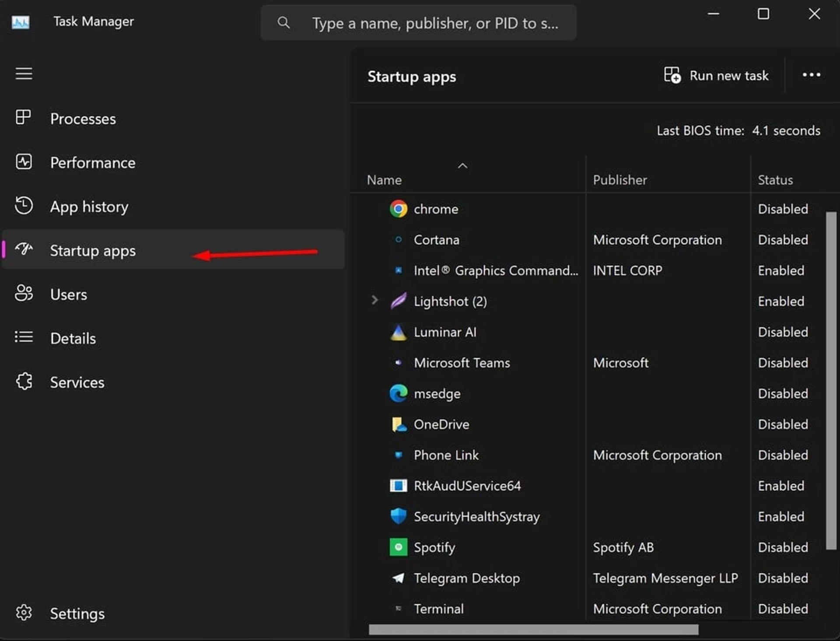Viewport: 840px width, 641px height.
Task: Open the Services page
Action: pos(174,382)
